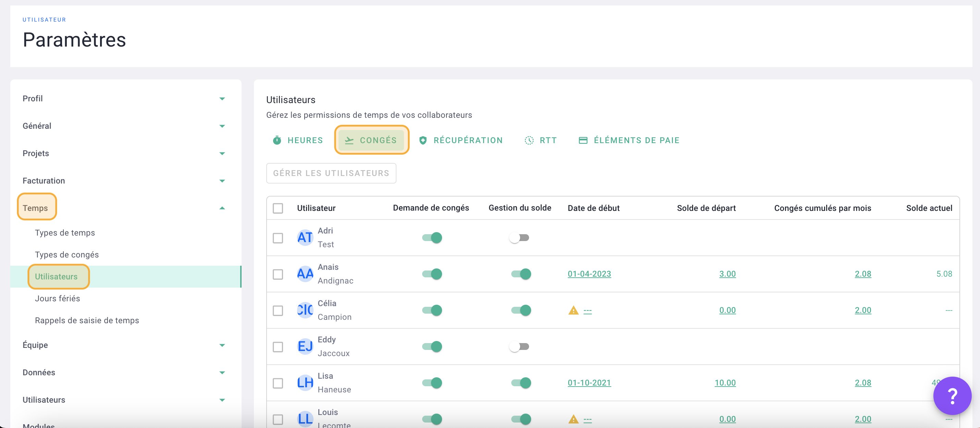This screenshot has width=980, height=428.
Task: Toggle Demande de congés for Adri Test
Action: click(432, 238)
